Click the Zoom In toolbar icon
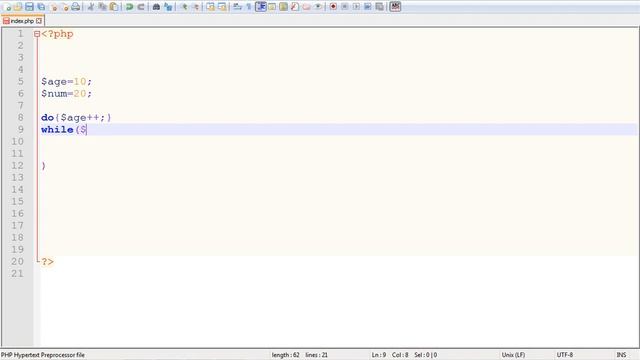 click(x=184, y=7)
